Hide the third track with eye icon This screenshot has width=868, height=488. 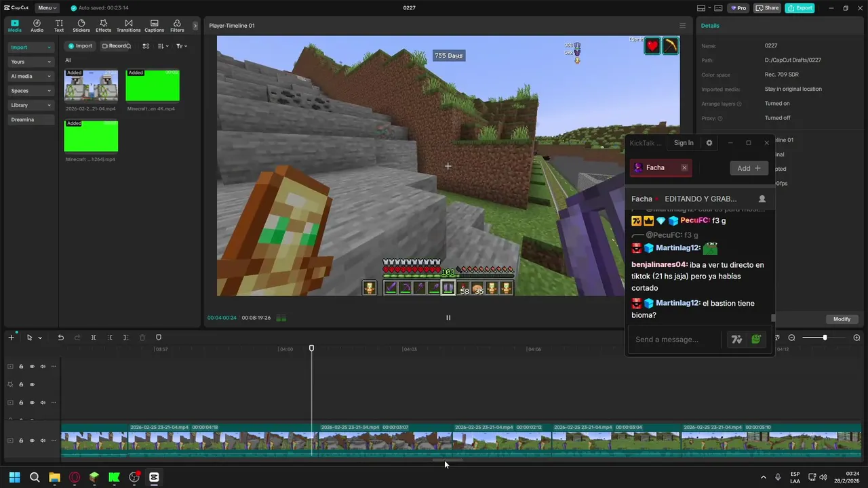coord(32,403)
